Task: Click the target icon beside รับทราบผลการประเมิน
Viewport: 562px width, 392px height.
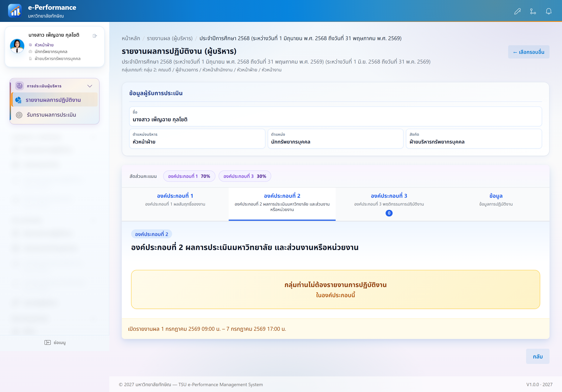Action: [x=19, y=115]
